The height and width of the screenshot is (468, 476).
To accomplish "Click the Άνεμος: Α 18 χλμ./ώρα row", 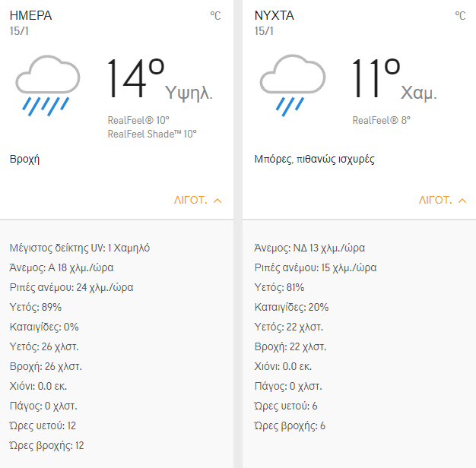I will click(x=62, y=267).
